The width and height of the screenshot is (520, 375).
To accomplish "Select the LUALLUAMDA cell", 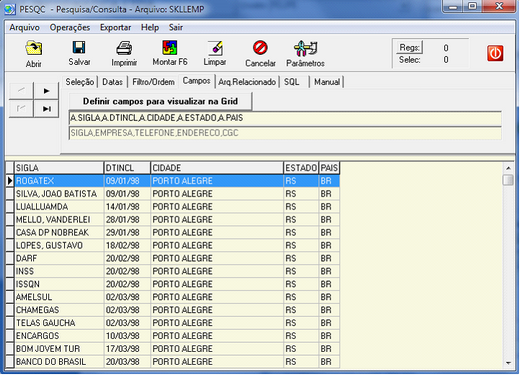I will pos(59,207).
